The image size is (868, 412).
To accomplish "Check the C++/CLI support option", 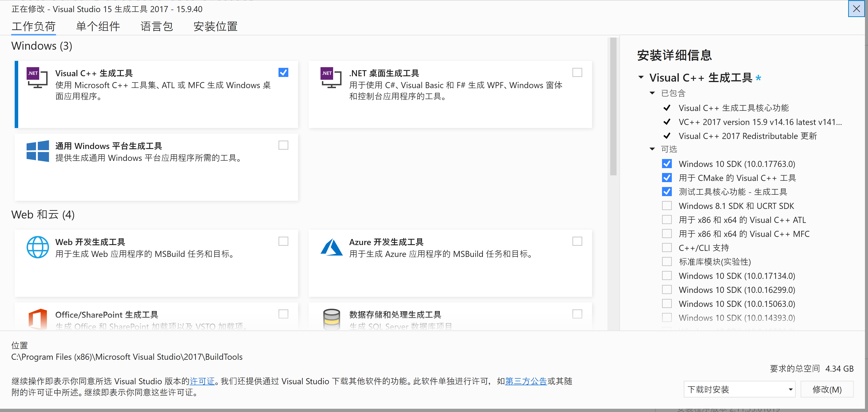I will pos(666,248).
